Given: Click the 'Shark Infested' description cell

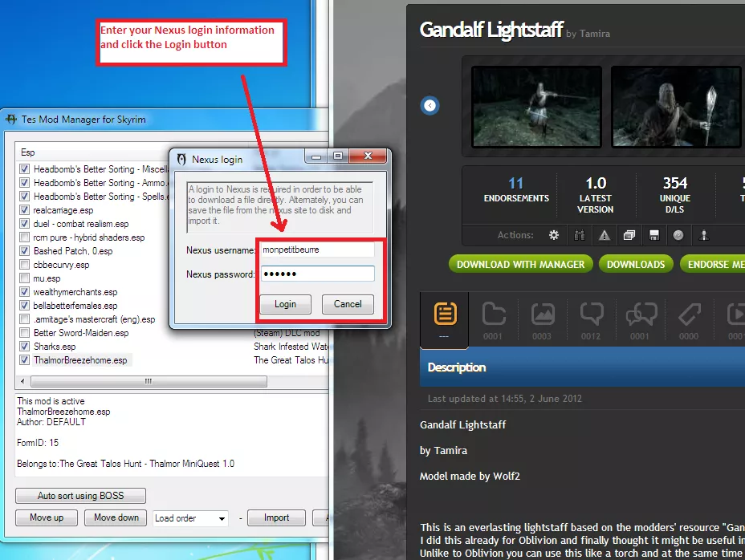Looking at the screenshot, I should click(x=291, y=347).
